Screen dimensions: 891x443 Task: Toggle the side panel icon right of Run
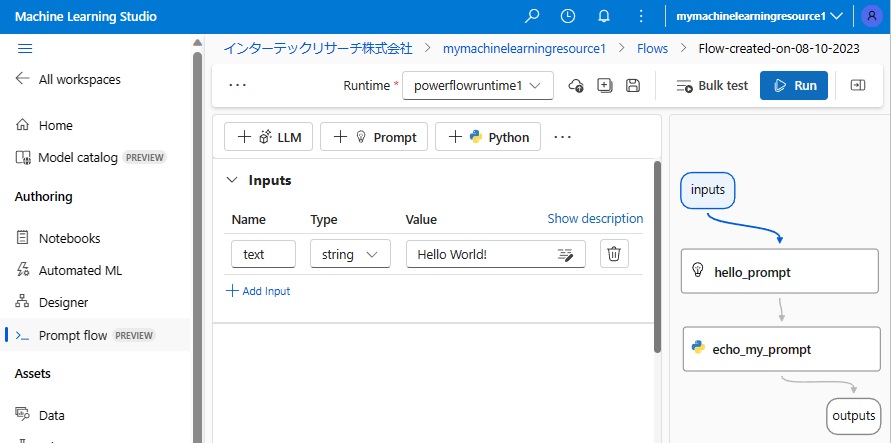(857, 85)
